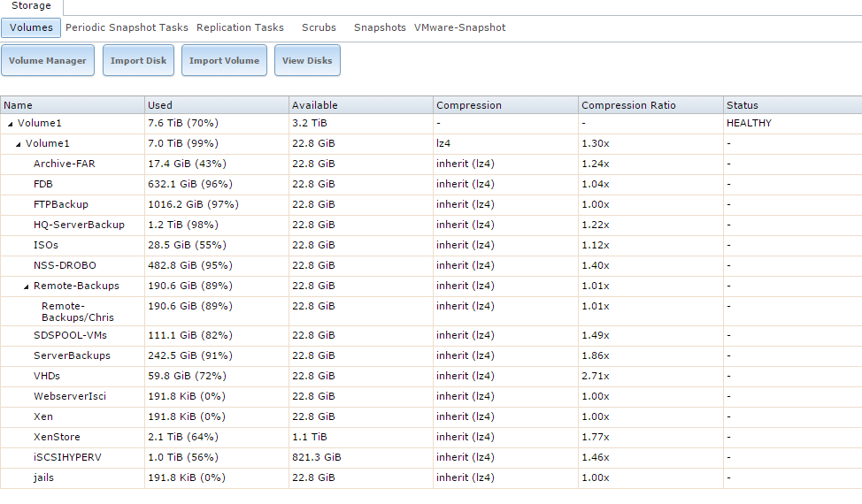Sort by the Available column header
The height and width of the screenshot is (504, 862).
tap(361, 105)
